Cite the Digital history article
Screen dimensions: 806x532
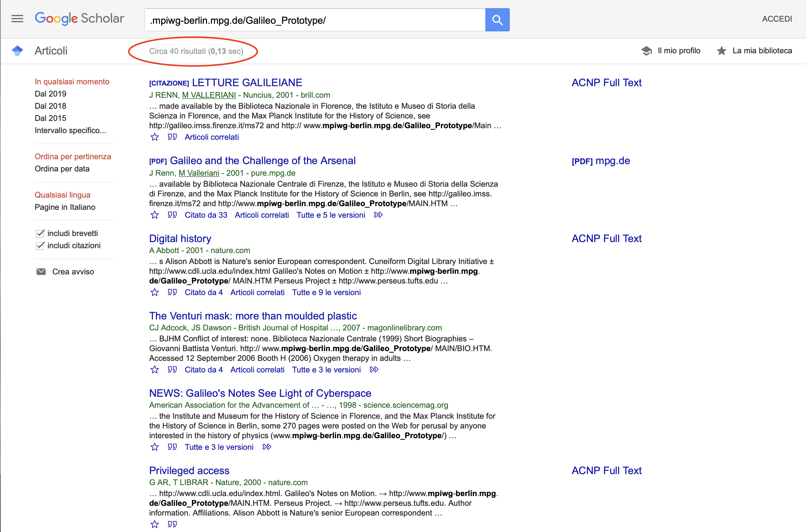pyautogui.click(x=172, y=292)
